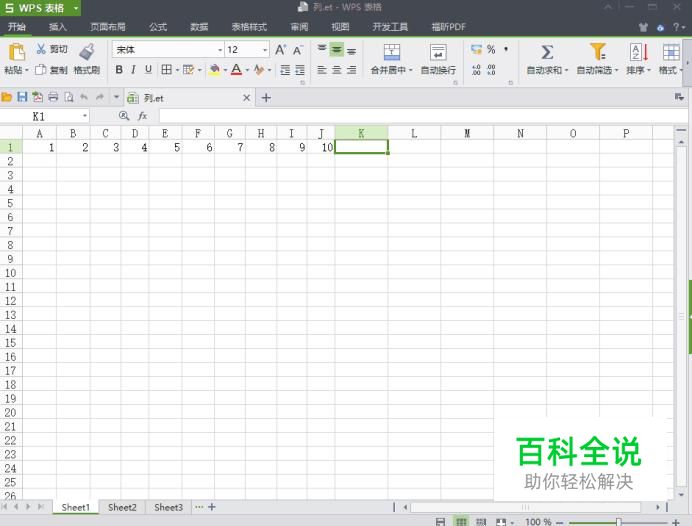Screen dimensions: 692x526
Task: Click the Paste clipboard icon
Action: 16,52
